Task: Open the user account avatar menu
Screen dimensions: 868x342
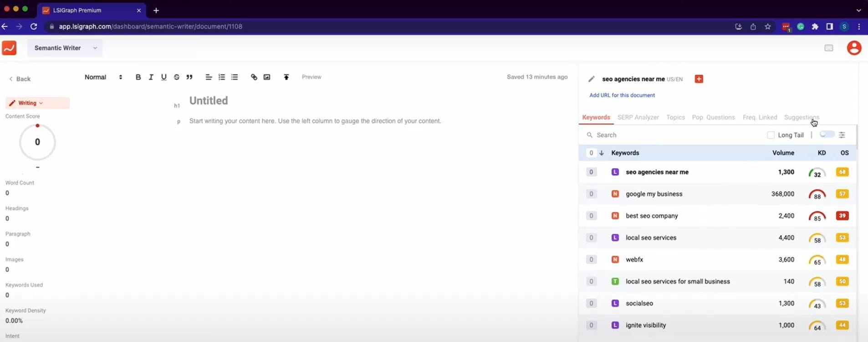Action: click(853, 48)
